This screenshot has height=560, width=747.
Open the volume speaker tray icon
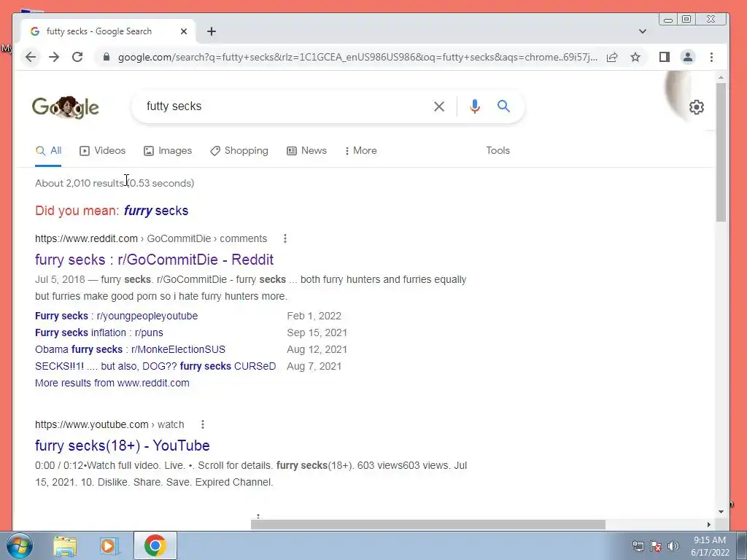pos(673,546)
